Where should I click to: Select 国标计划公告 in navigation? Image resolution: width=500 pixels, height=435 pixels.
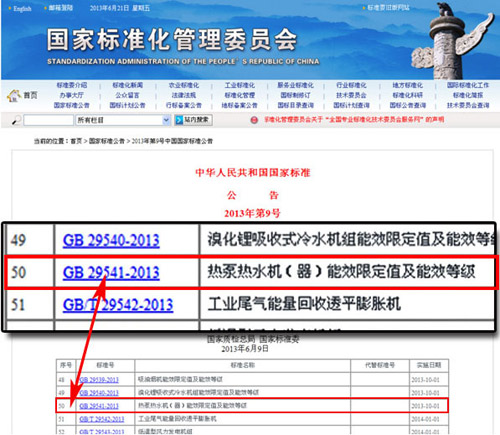[x=128, y=105]
